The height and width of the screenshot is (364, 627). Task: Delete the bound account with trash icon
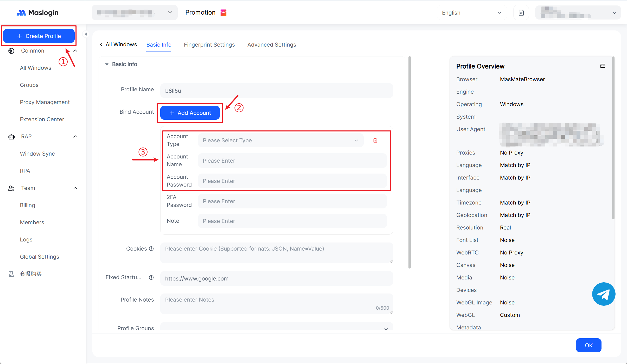[x=375, y=141]
